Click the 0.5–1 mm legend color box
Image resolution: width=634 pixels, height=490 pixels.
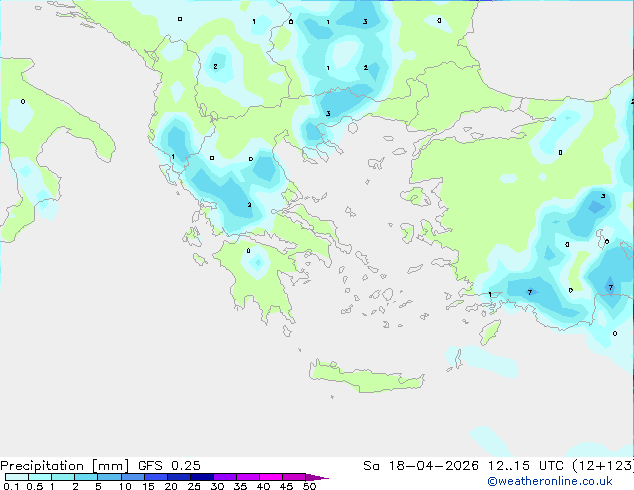click(x=40, y=477)
